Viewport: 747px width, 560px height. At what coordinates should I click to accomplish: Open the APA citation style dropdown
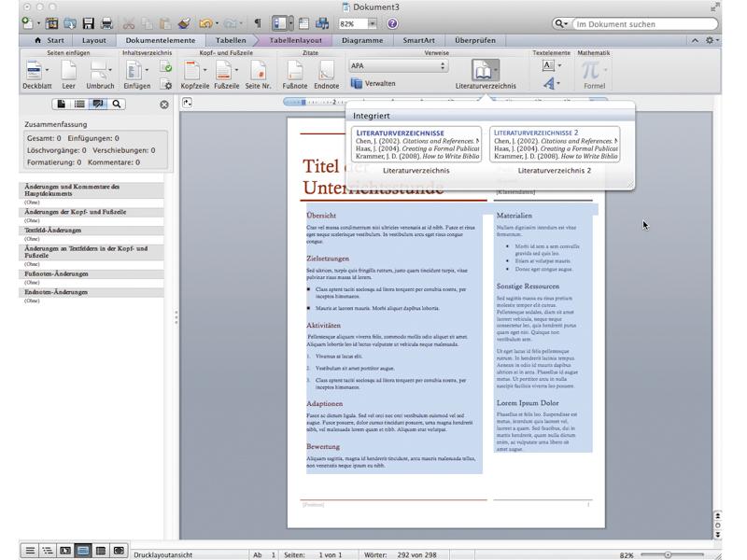399,65
